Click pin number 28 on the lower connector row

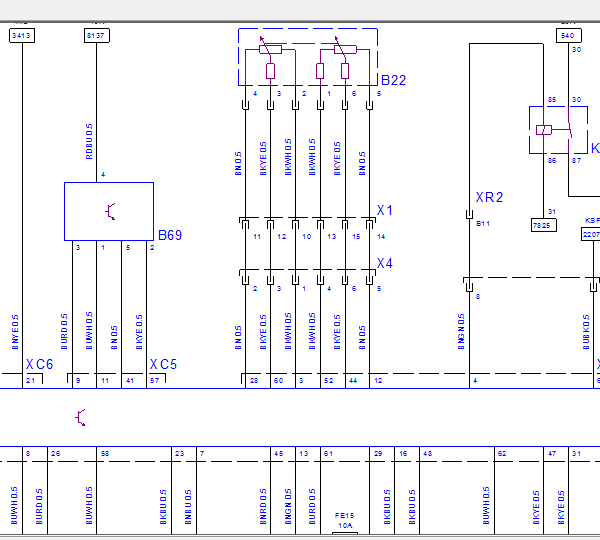254,380
